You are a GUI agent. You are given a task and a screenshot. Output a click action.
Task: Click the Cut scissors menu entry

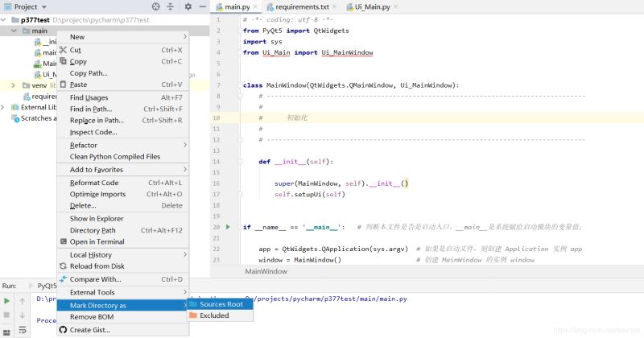(x=76, y=50)
